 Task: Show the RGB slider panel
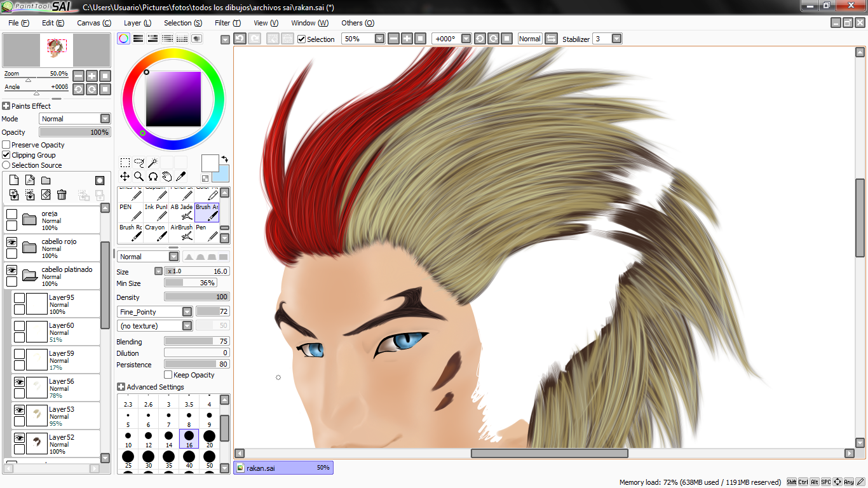138,39
